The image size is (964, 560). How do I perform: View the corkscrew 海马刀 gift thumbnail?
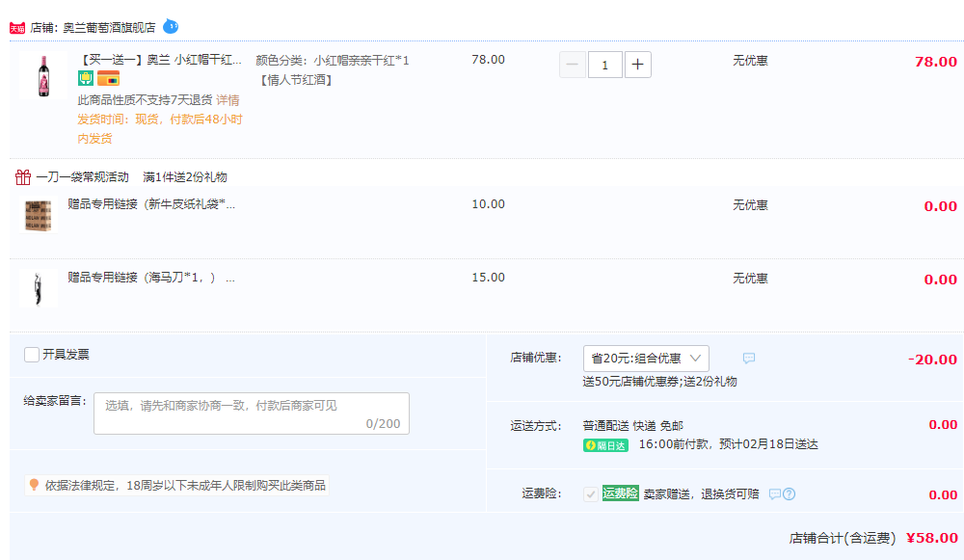(x=39, y=288)
